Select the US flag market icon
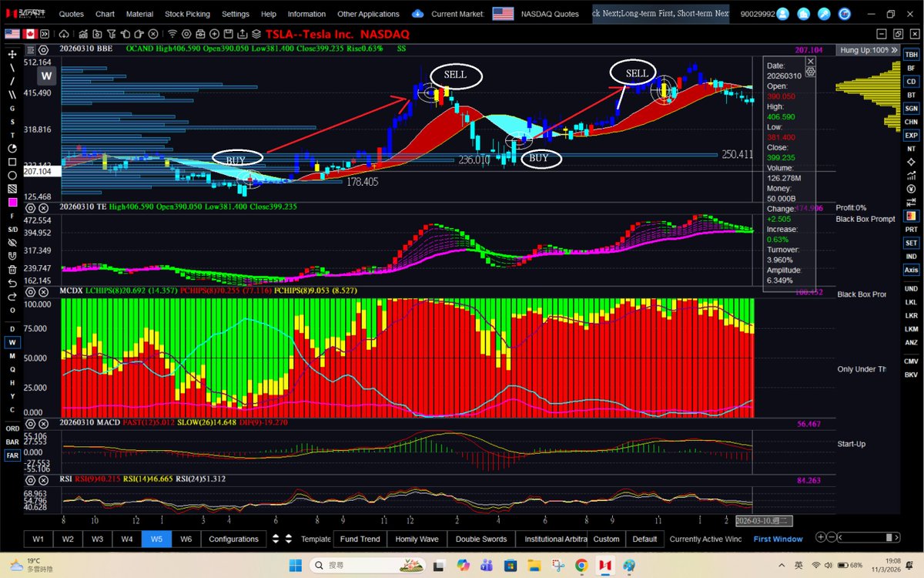 point(12,34)
